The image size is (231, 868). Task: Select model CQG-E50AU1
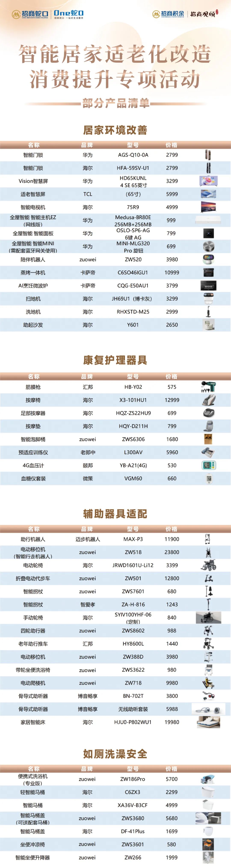click(x=133, y=286)
